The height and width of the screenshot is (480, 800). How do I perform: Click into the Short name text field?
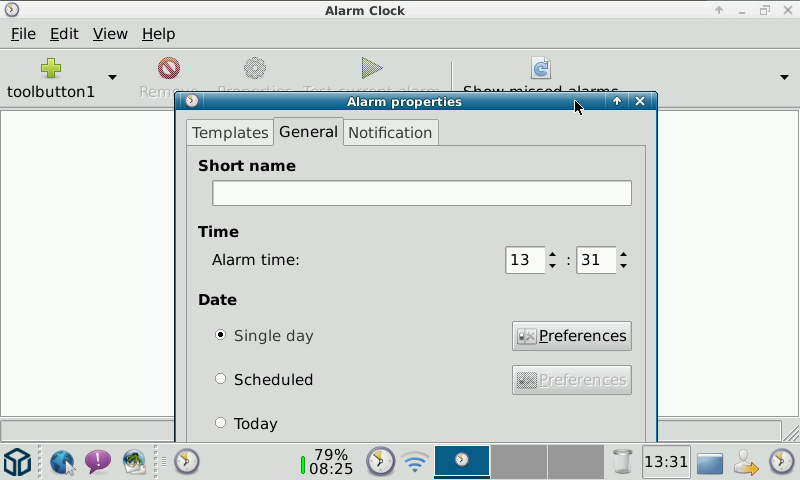click(422, 193)
